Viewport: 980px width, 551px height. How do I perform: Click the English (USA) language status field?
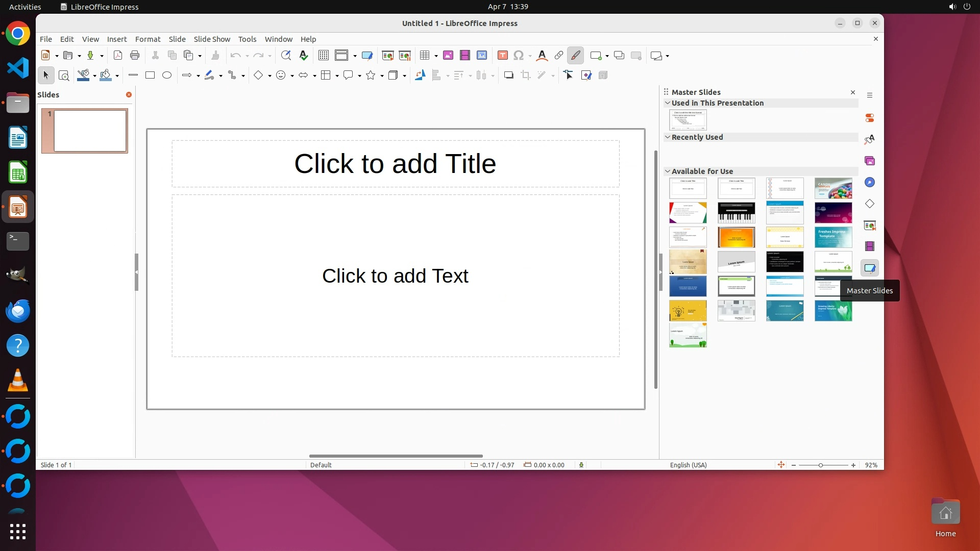(688, 465)
